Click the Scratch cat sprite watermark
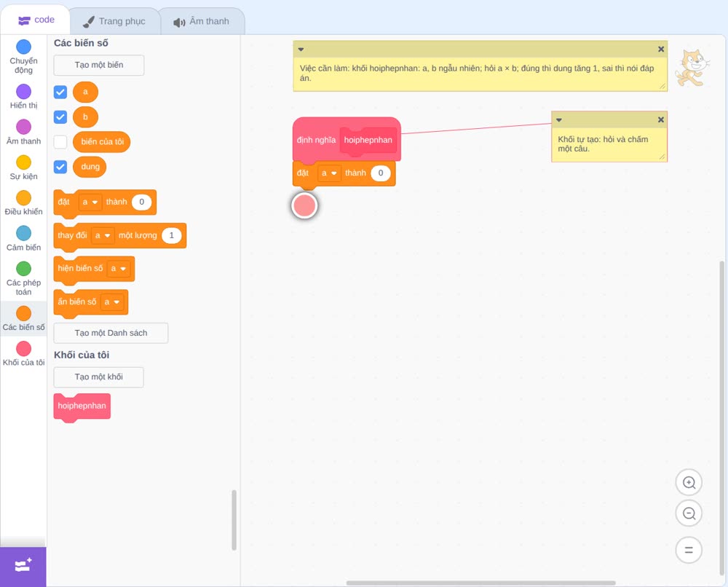Viewport: 728px width, 587px height. (x=692, y=68)
